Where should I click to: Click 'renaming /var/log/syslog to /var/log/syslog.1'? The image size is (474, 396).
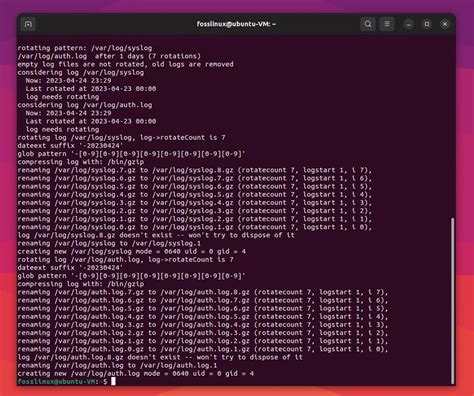pyautogui.click(x=109, y=243)
